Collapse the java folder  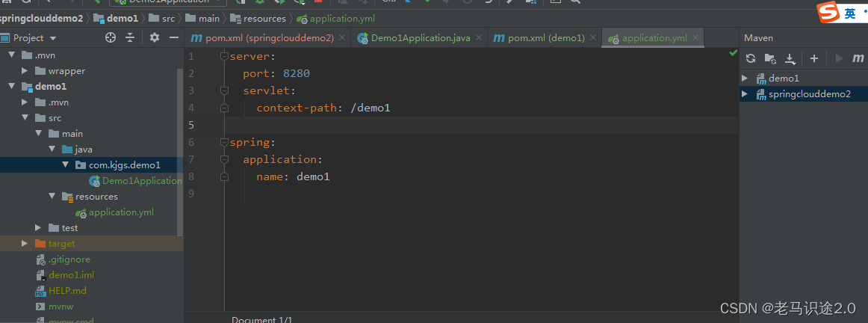click(52, 150)
